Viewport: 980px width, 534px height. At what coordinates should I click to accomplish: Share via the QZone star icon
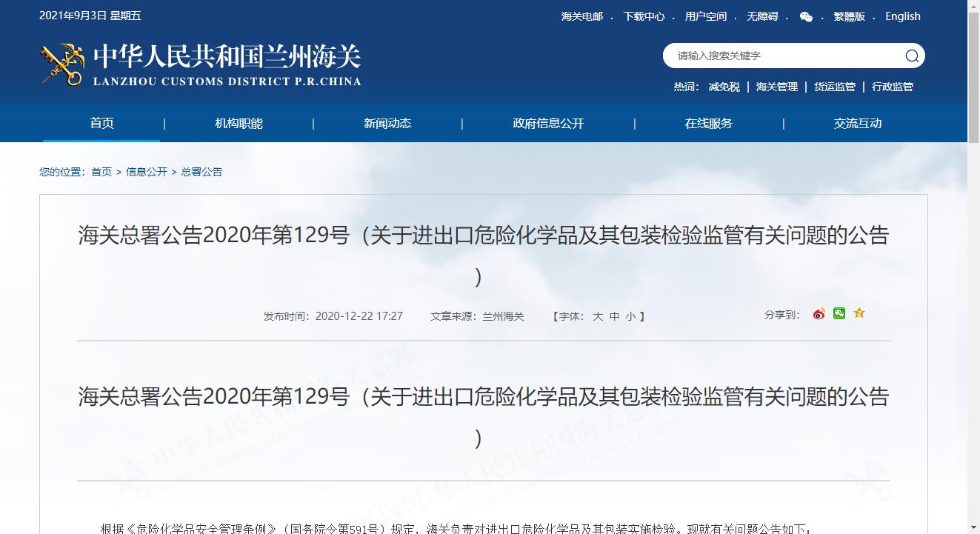click(859, 313)
